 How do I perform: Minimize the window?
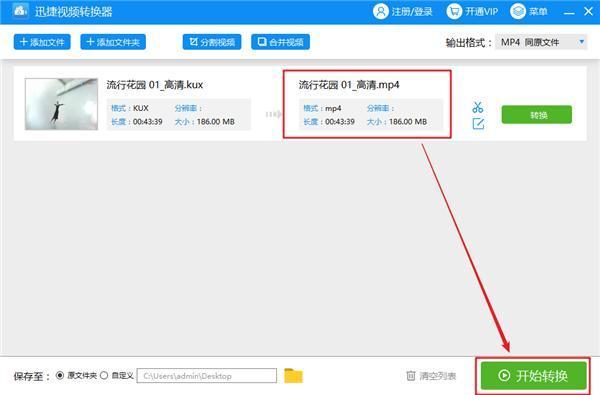click(x=569, y=13)
